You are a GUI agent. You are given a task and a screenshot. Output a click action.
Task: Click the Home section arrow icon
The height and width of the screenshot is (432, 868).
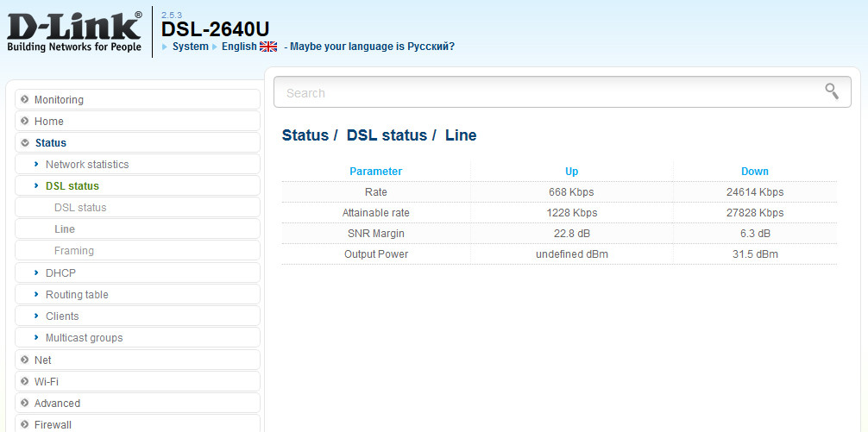click(25, 122)
